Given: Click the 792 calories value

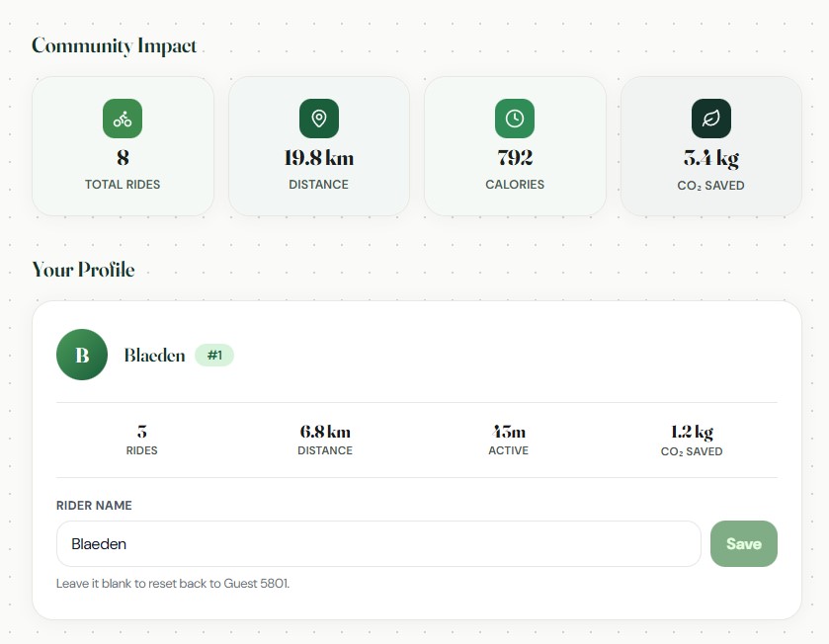Looking at the screenshot, I should 514,158.
